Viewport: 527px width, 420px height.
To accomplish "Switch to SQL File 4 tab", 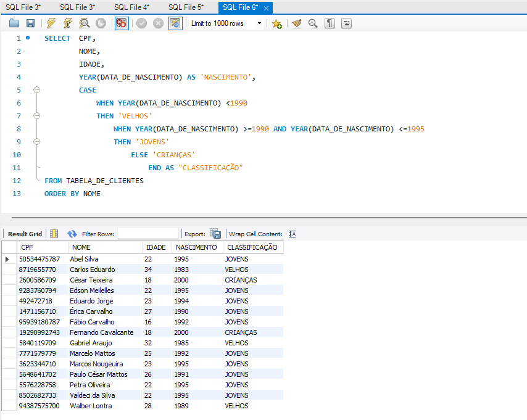I will pyautogui.click(x=132, y=7).
